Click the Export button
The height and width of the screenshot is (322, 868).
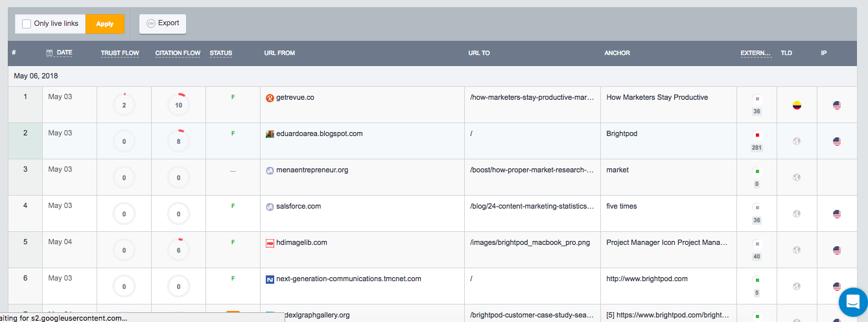coord(163,23)
